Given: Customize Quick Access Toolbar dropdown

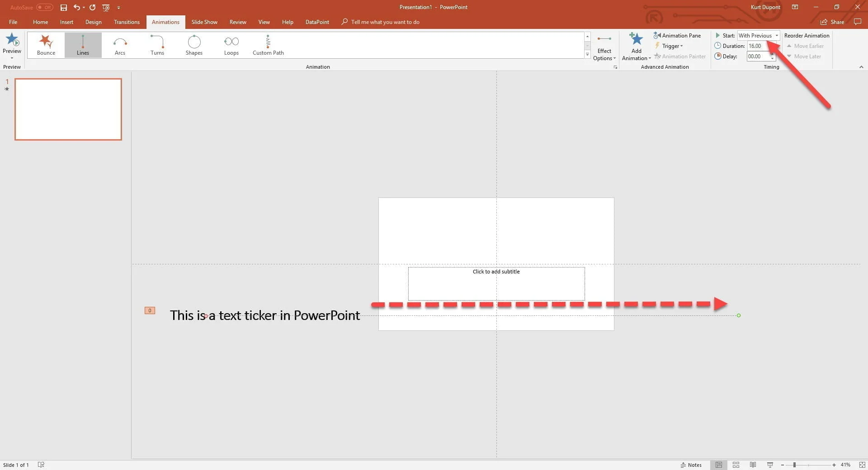Looking at the screenshot, I should pos(118,7).
